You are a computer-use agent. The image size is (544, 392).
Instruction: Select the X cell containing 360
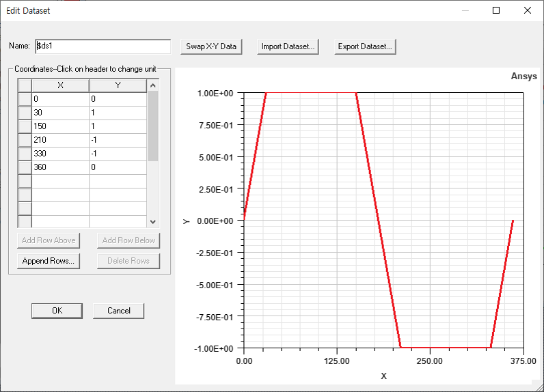pyautogui.click(x=60, y=167)
